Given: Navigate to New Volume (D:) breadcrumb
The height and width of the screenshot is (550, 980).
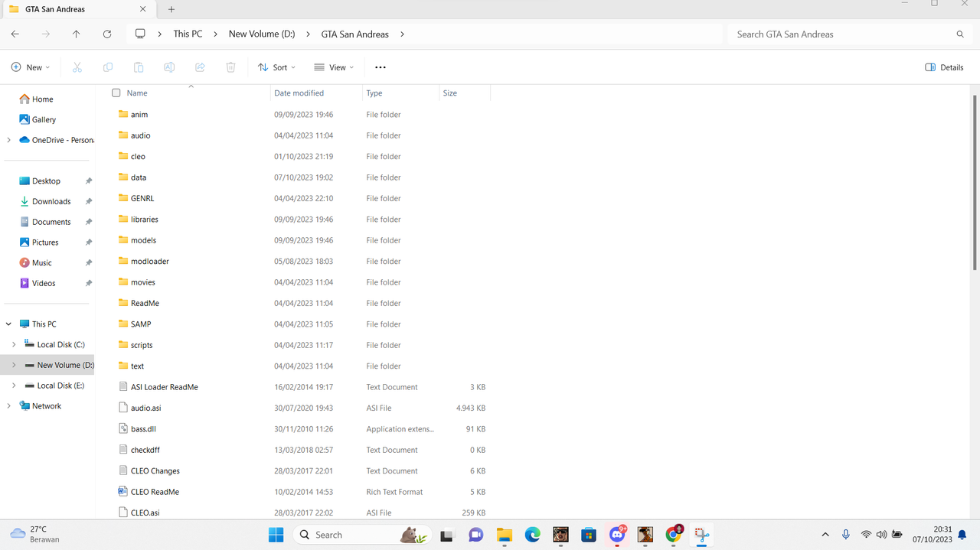Looking at the screenshot, I should coord(262,34).
